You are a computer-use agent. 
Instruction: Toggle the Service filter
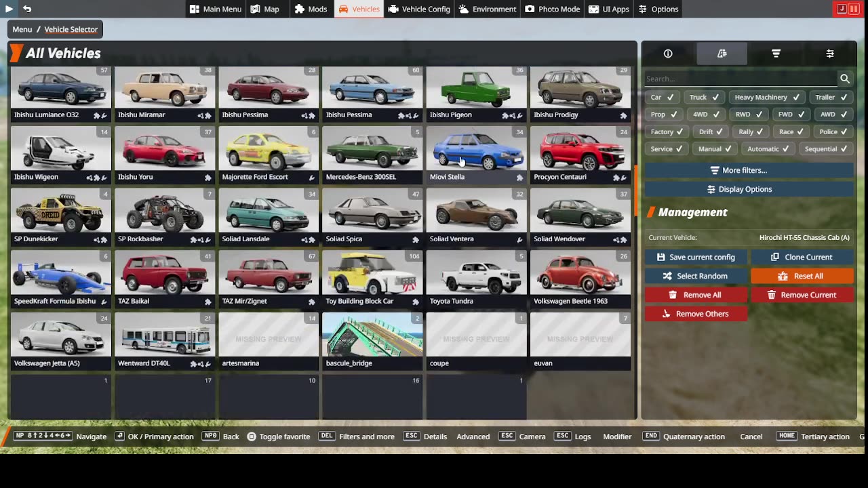668,149
